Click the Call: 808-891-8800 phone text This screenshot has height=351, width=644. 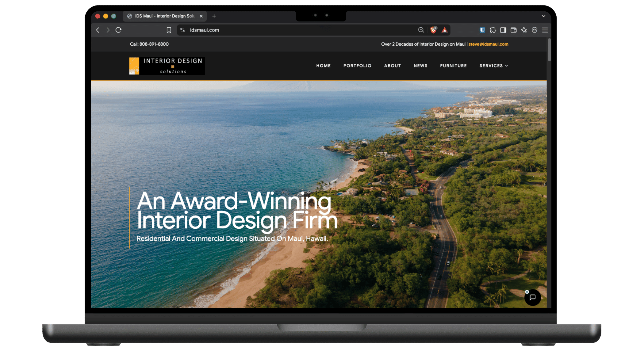tap(149, 44)
